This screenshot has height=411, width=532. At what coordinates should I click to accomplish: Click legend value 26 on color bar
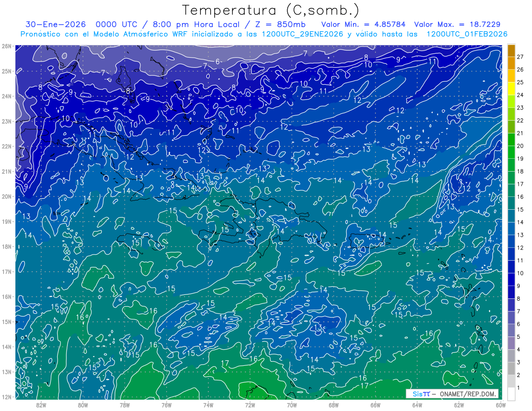(x=520, y=70)
